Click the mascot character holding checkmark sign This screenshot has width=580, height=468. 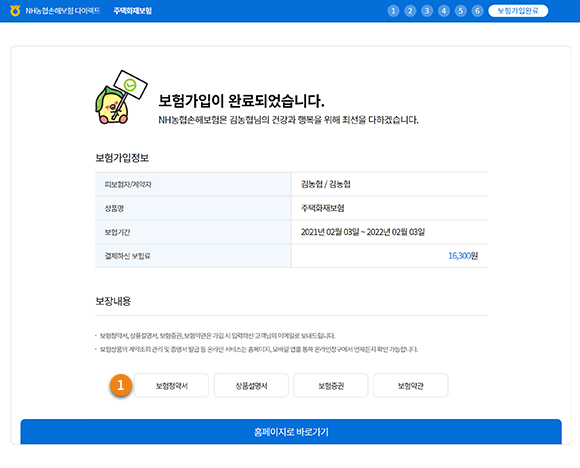pos(121,97)
